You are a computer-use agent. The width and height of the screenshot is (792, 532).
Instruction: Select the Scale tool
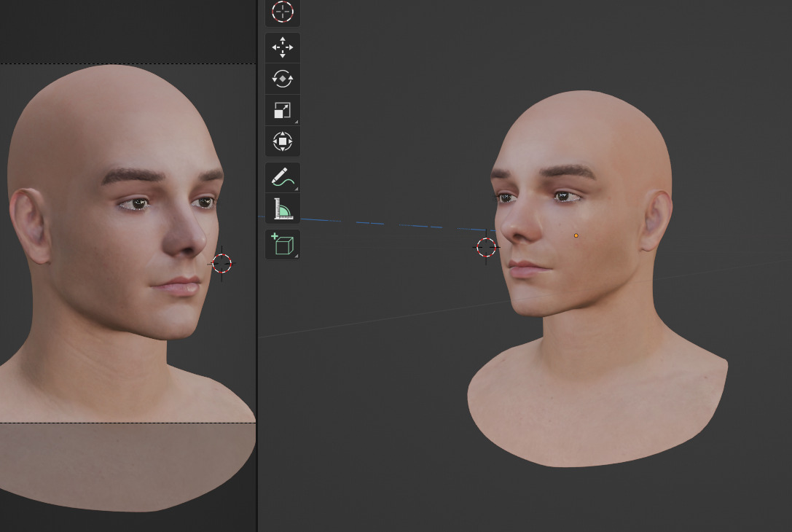(x=283, y=110)
